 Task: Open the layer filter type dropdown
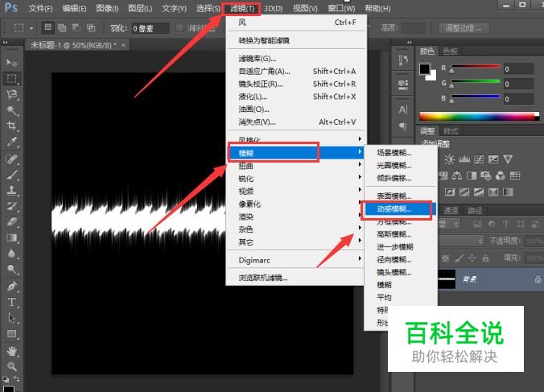pyautogui.click(x=449, y=224)
